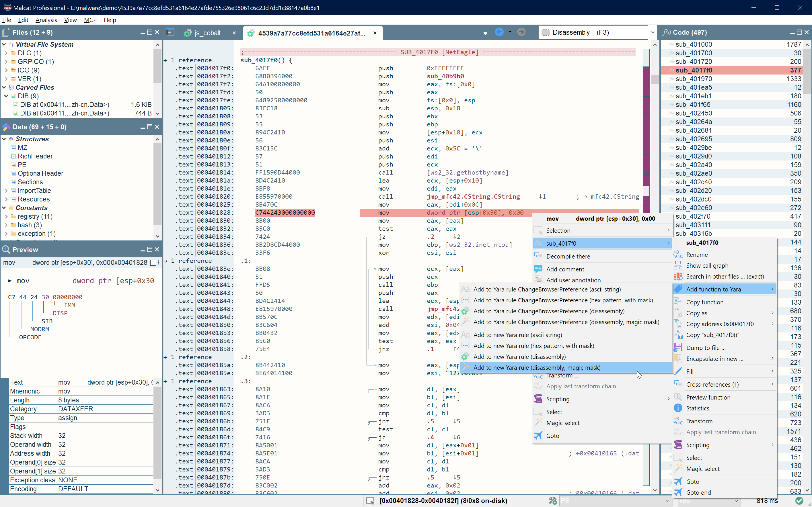Expand the ImportTable tree node
812x507 pixels.
(x=6, y=191)
